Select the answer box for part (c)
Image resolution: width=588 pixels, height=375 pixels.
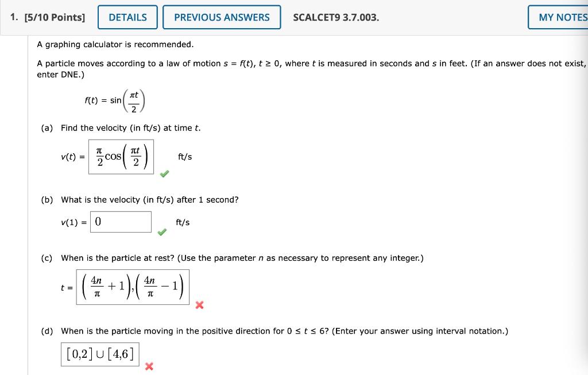(x=133, y=286)
